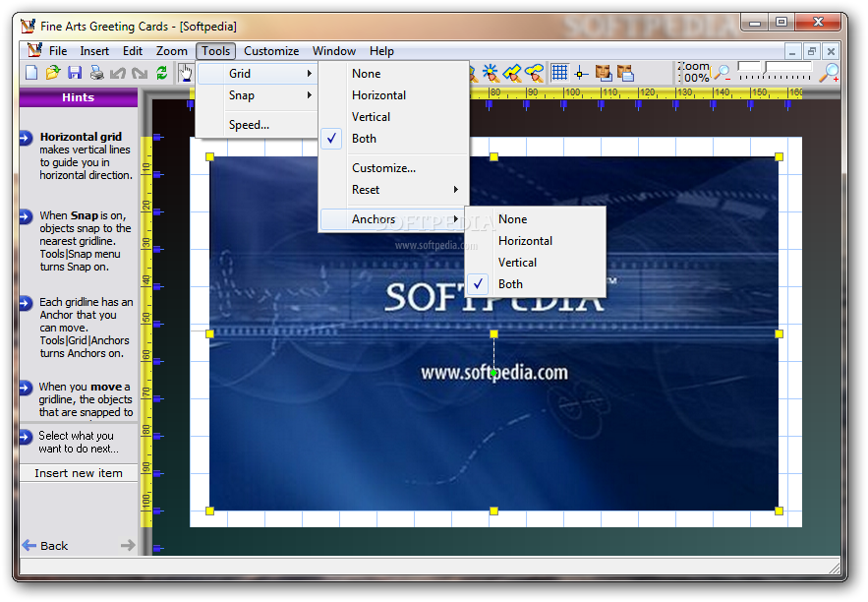Click the Open folder toolbar icon
Viewport: 868px width, 602px height.
tap(52, 73)
